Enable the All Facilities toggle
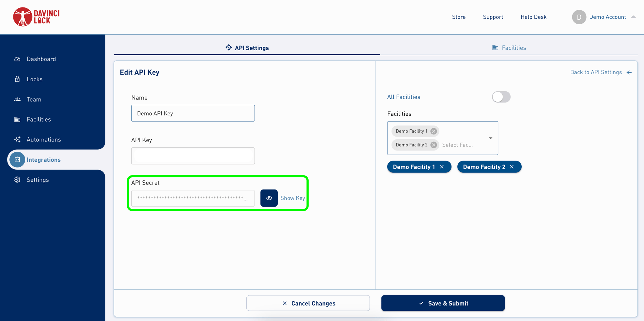This screenshot has width=644, height=321. coord(501,97)
